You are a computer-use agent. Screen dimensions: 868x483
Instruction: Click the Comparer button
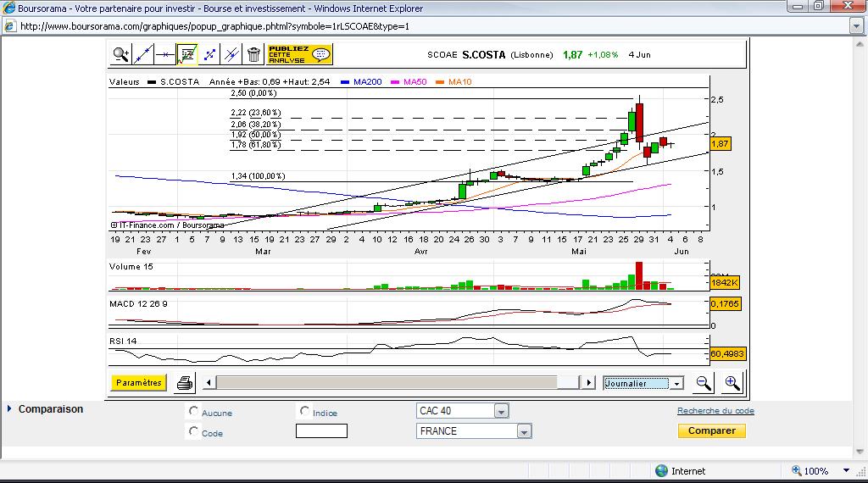coord(712,430)
